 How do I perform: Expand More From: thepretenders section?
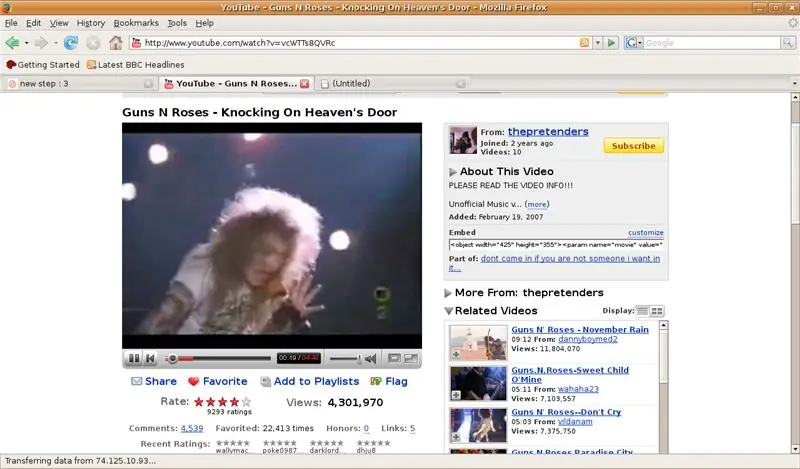tap(448, 293)
